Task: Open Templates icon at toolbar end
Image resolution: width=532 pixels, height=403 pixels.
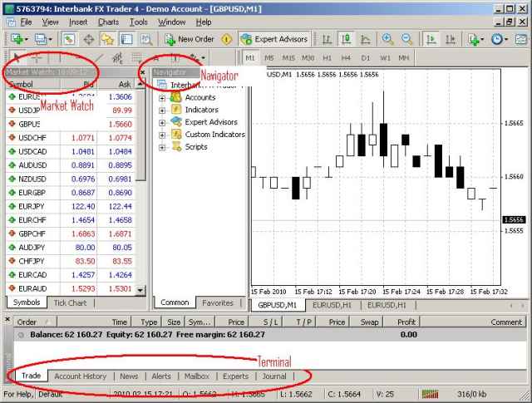Action: [521, 39]
